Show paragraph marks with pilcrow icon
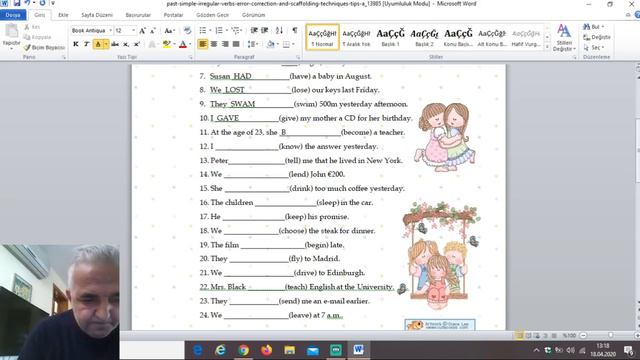 point(295,31)
